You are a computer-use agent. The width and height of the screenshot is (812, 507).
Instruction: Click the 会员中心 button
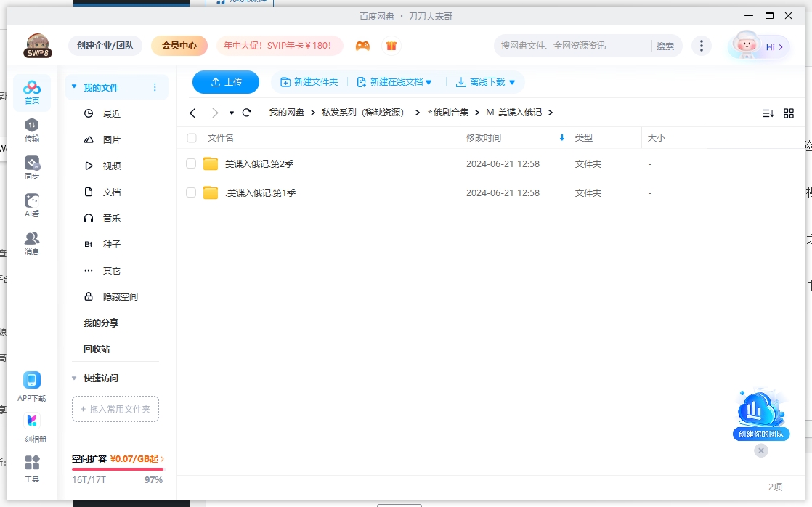179,46
